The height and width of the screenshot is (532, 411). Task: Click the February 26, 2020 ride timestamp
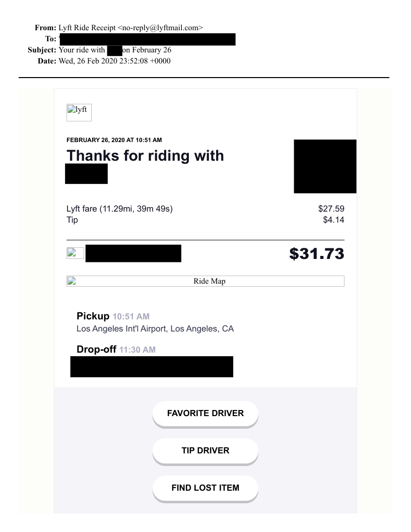click(114, 140)
